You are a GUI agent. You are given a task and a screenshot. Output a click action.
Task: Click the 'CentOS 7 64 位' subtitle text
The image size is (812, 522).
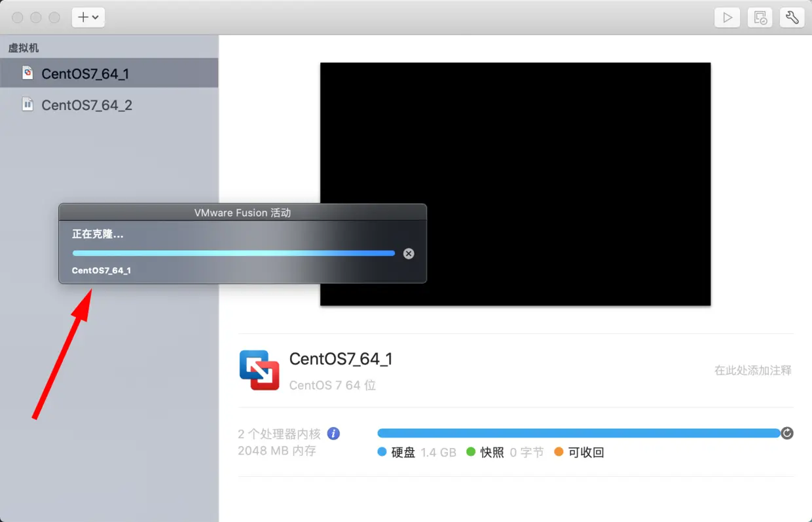[333, 385]
